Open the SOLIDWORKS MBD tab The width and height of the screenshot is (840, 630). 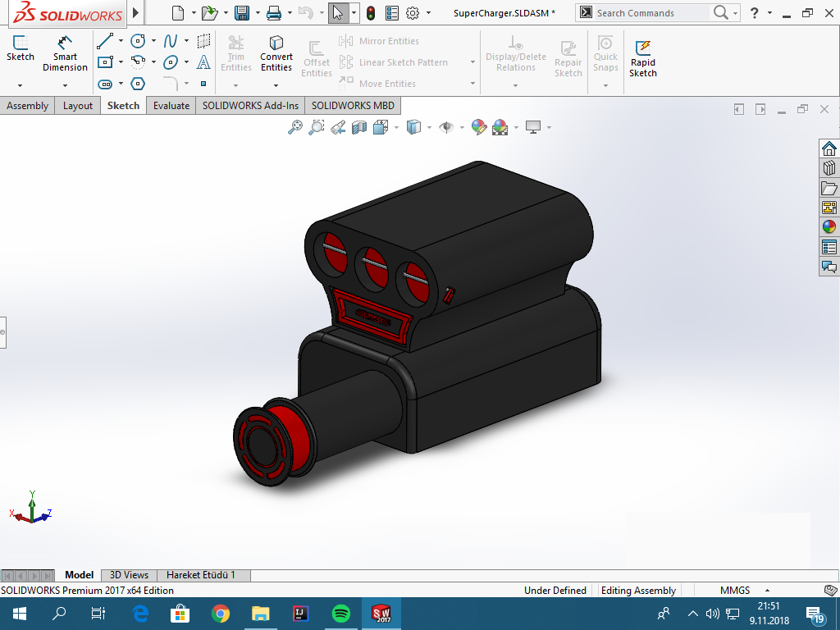point(353,106)
